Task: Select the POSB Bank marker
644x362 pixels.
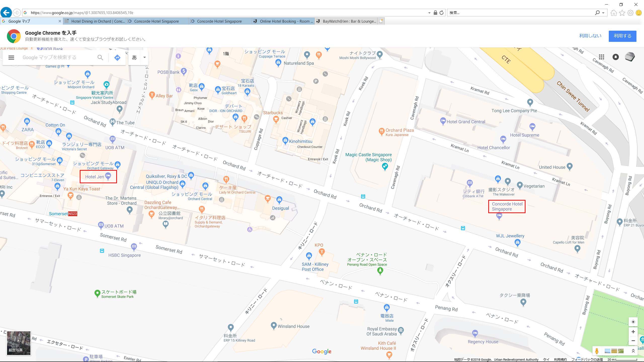Action: click(184, 71)
